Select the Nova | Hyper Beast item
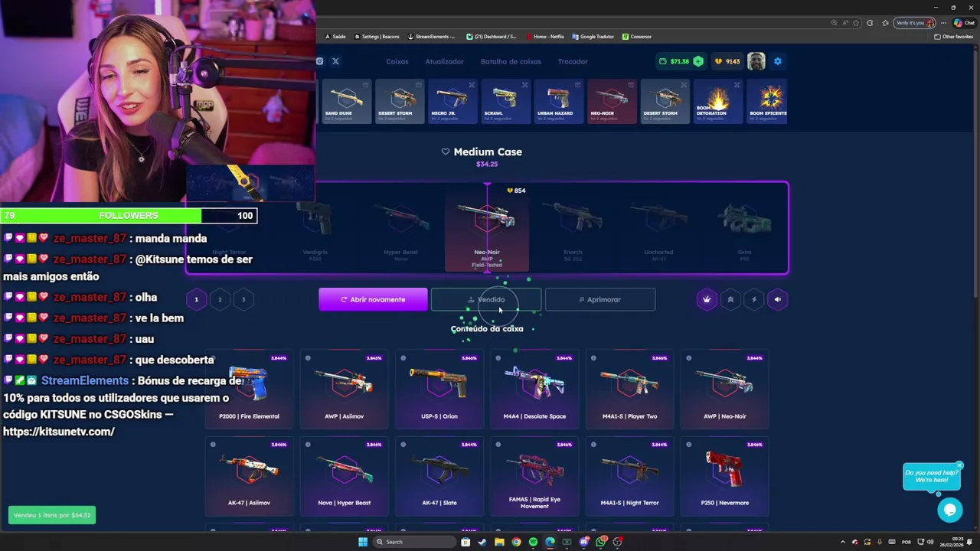The height and width of the screenshot is (551, 980). pyautogui.click(x=344, y=476)
